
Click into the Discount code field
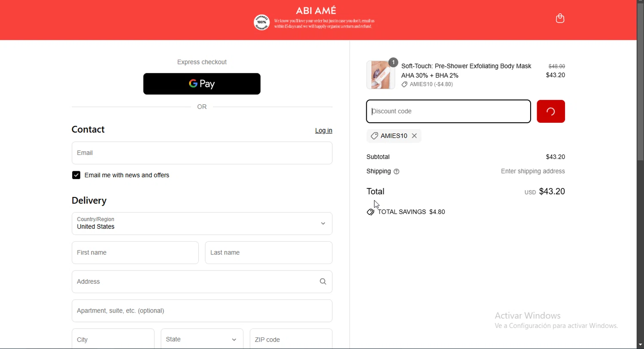point(449,112)
